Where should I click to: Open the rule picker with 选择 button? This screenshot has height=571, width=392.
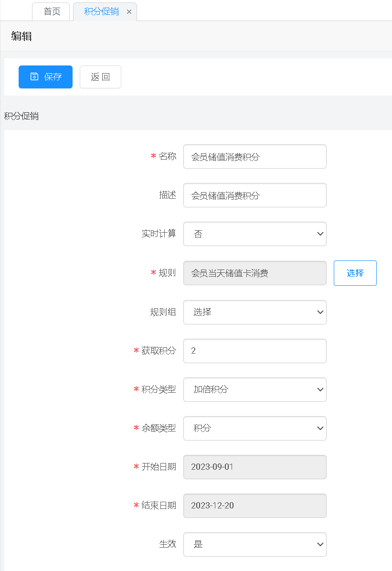click(x=355, y=273)
